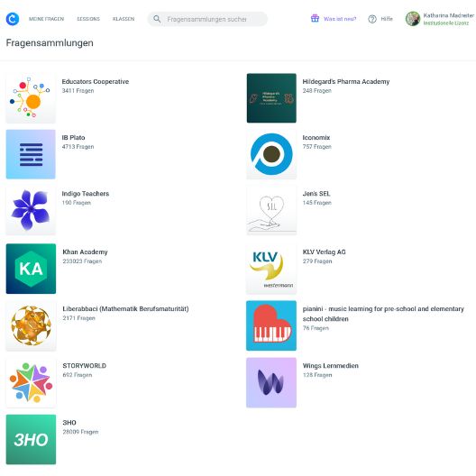Click the blue Classtime logo icon
The width and height of the screenshot is (476, 476).
click(x=13, y=19)
